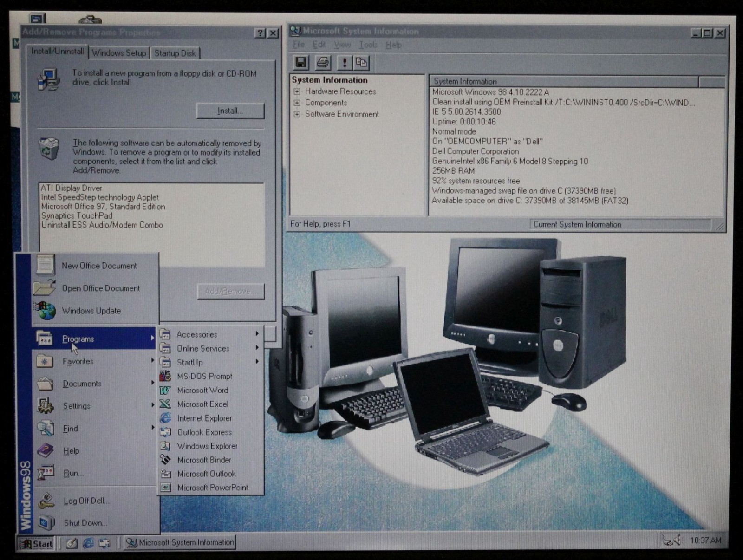Click Show Desktop quick launch icon

pos(72,543)
